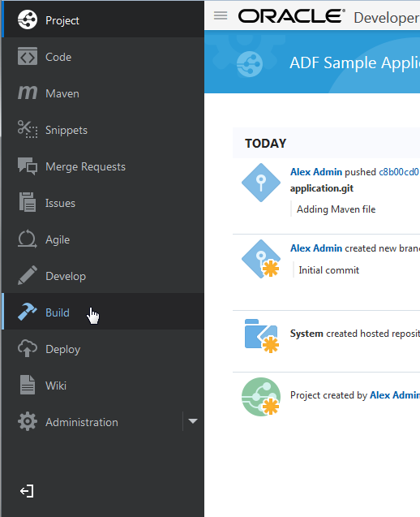Screen dimensions: 420x517
Task: Open the Wiki page
Action: click(103, 386)
